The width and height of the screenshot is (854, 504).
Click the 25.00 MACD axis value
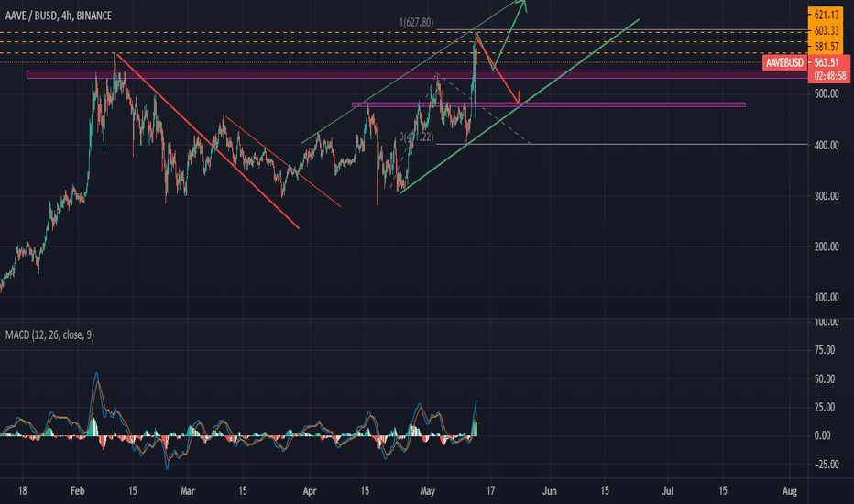pyautogui.click(x=825, y=407)
